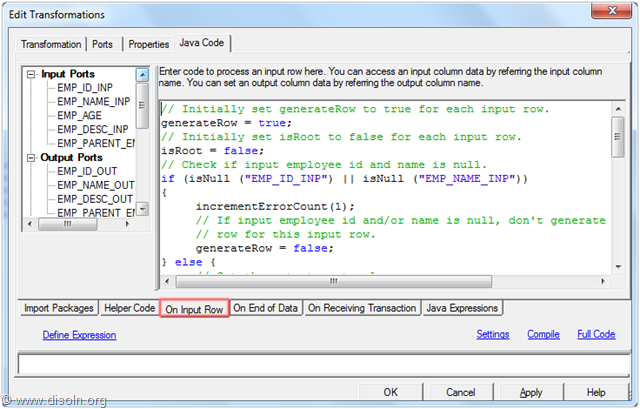Click the '} else {' code line
The width and height of the screenshot is (640, 409).
tap(189, 262)
